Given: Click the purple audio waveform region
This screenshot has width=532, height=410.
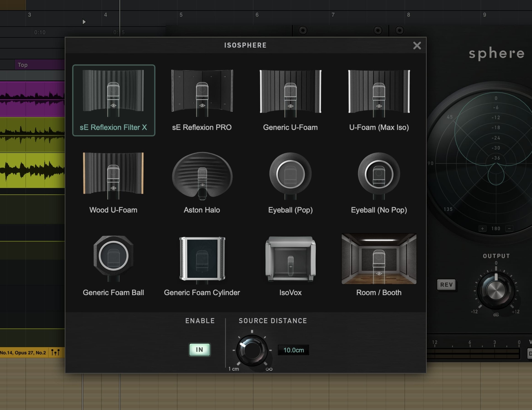Looking at the screenshot, I should coord(32,99).
